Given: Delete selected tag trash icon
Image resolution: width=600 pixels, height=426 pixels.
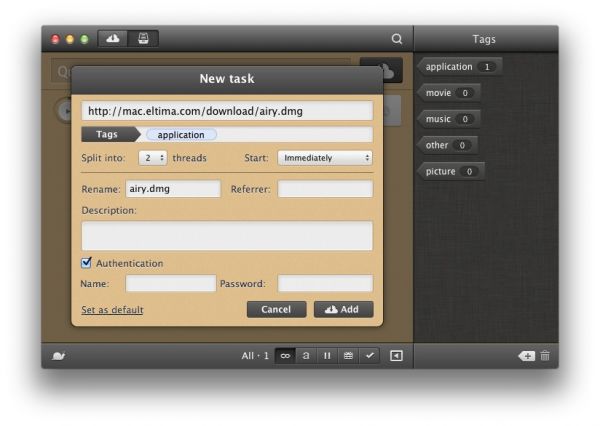Looking at the screenshot, I should [x=545, y=356].
